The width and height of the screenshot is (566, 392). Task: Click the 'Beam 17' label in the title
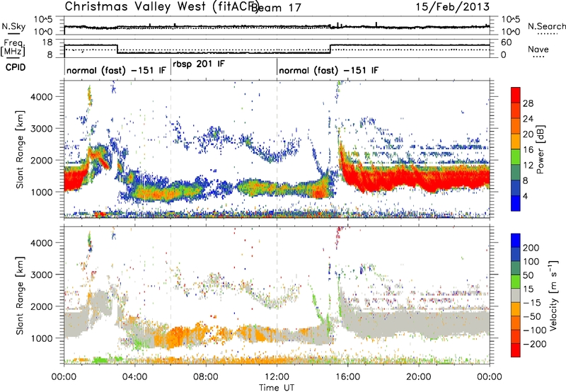coord(277,8)
